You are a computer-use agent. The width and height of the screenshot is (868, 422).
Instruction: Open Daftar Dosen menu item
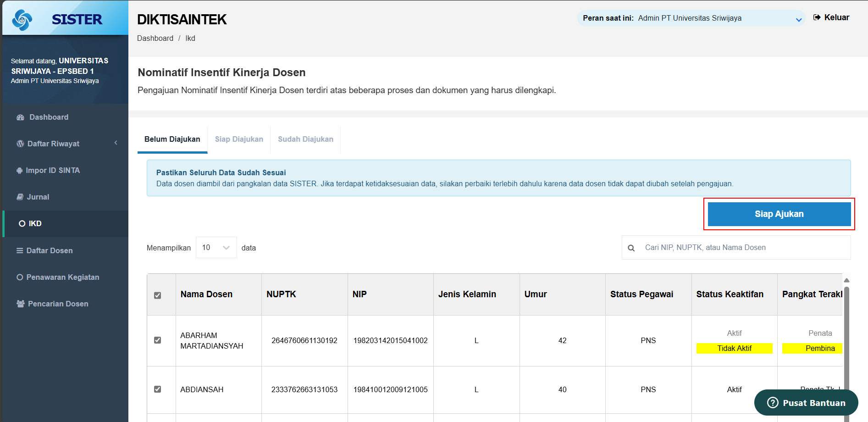(x=65, y=251)
